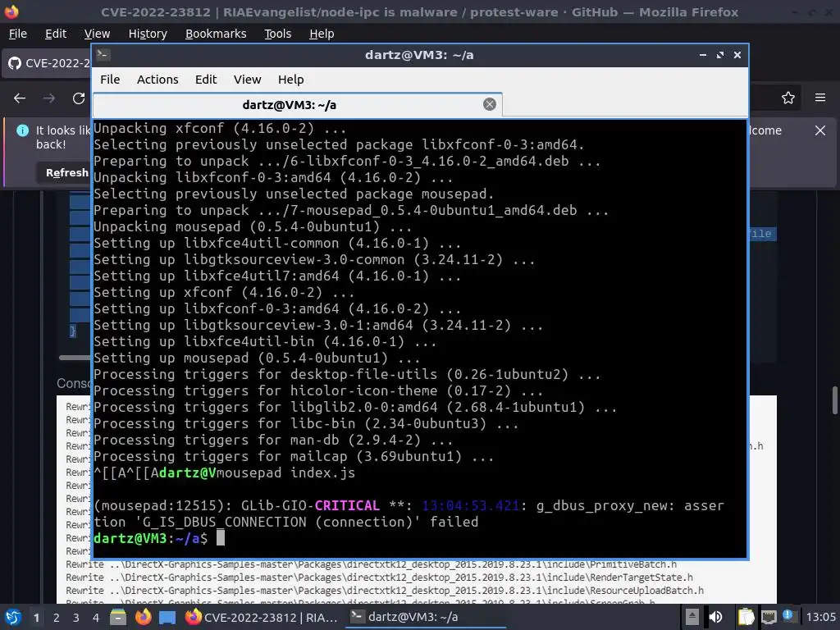Dismiss the Firefox notification bar

click(820, 130)
